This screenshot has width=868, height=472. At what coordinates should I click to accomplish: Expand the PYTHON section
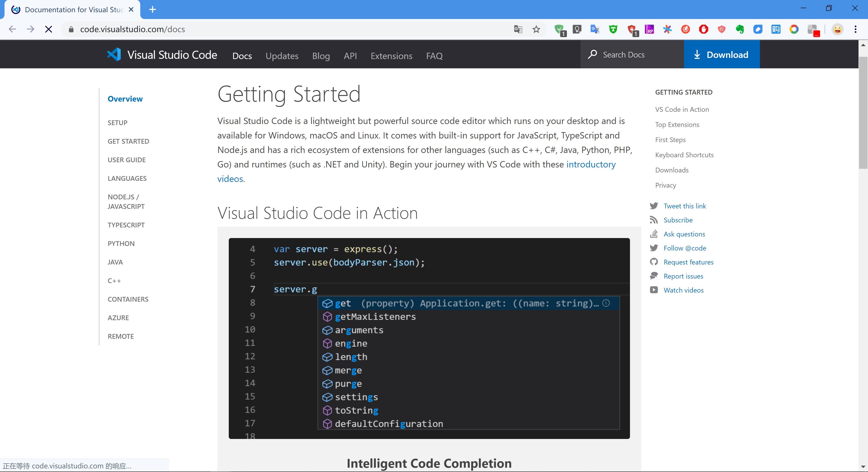[x=121, y=243]
